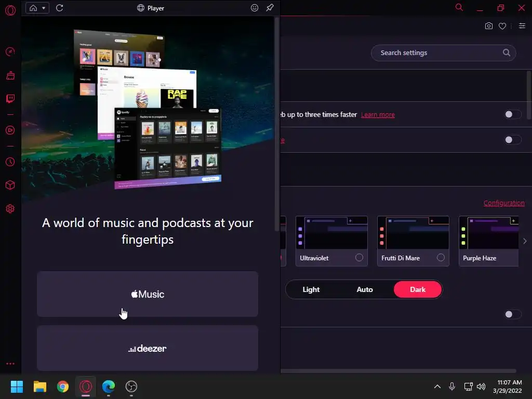Open File Explorer from taskbar

pyautogui.click(x=39, y=387)
